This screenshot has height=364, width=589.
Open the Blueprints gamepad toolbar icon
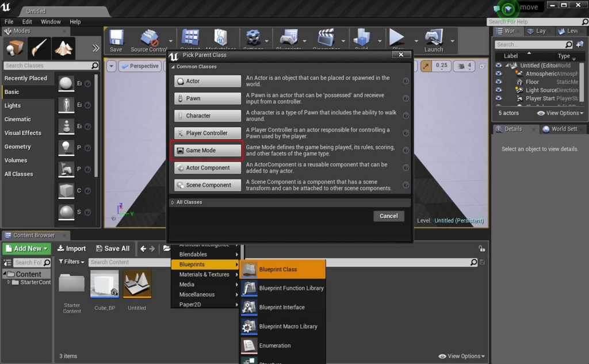point(289,39)
